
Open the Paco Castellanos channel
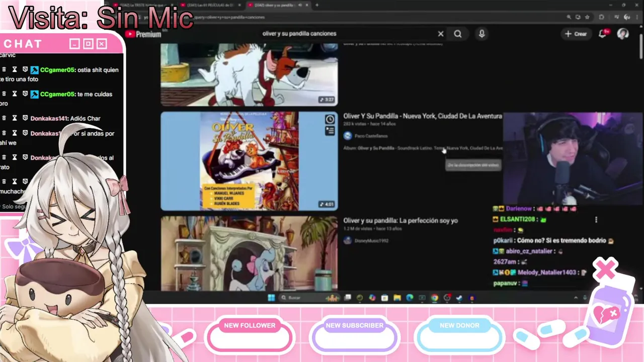(370, 136)
